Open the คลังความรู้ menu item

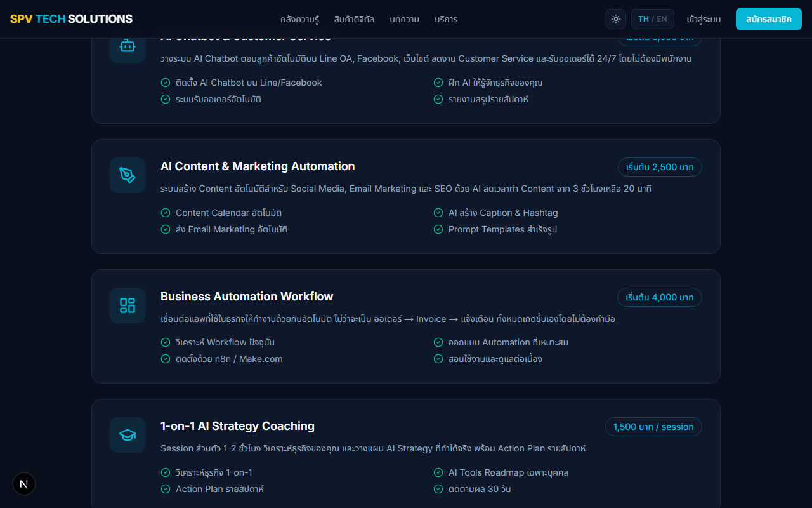pos(299,19)
